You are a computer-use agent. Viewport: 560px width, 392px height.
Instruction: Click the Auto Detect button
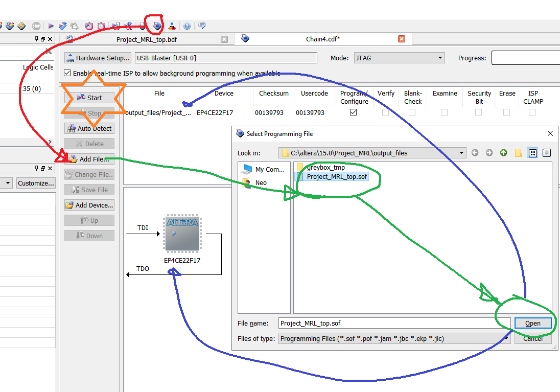89,128
